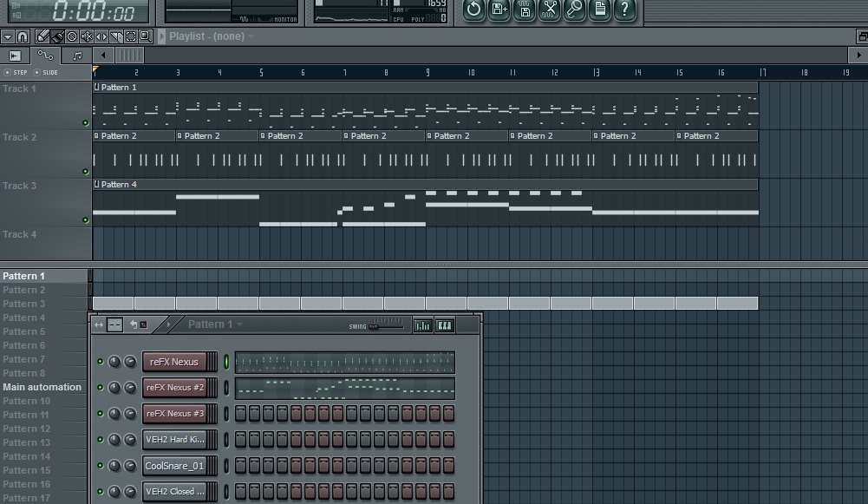This screenshot has height=504, width=868.
Task: Click the reFX Nexus channel volume knob
Action: pos(129,362)
